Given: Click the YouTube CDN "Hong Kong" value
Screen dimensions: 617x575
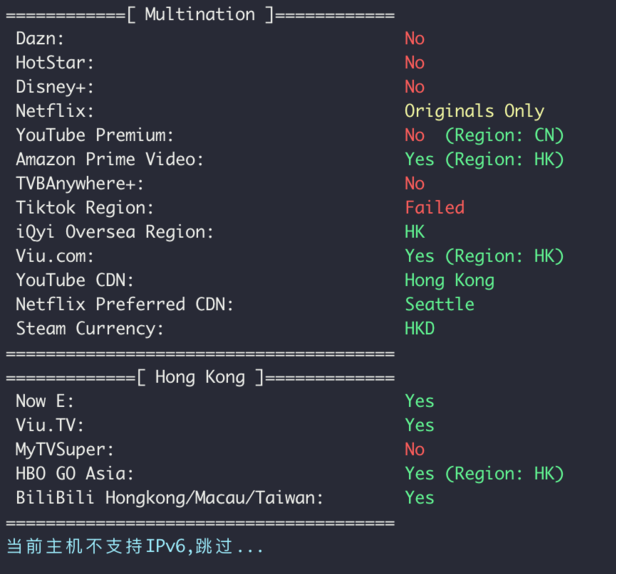Looking at the screenshot, I should pos(449,280).
